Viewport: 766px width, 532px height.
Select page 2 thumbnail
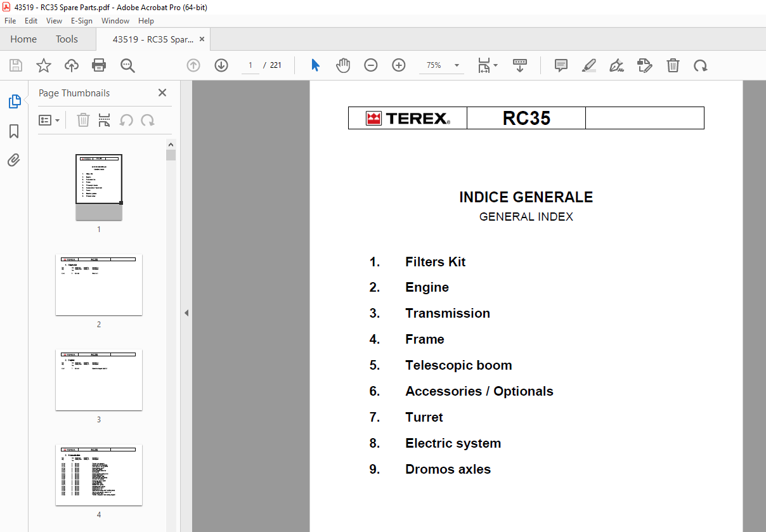pos(99,285)
